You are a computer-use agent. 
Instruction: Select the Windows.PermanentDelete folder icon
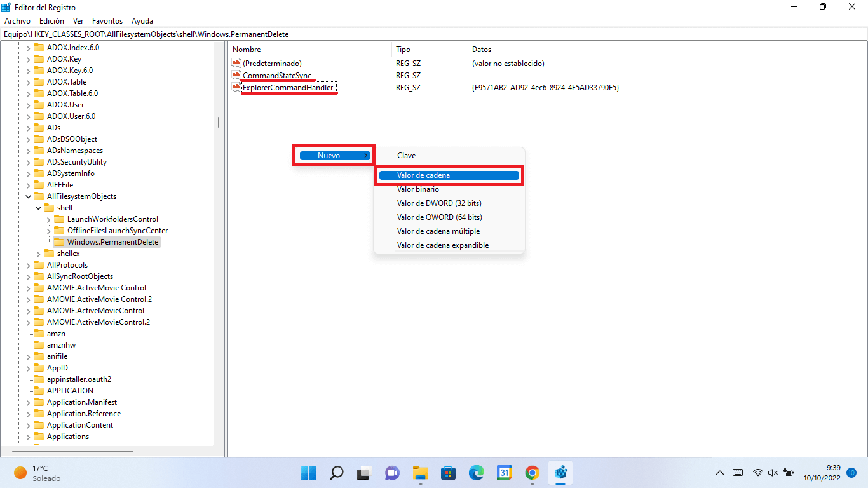coord(59,242)
